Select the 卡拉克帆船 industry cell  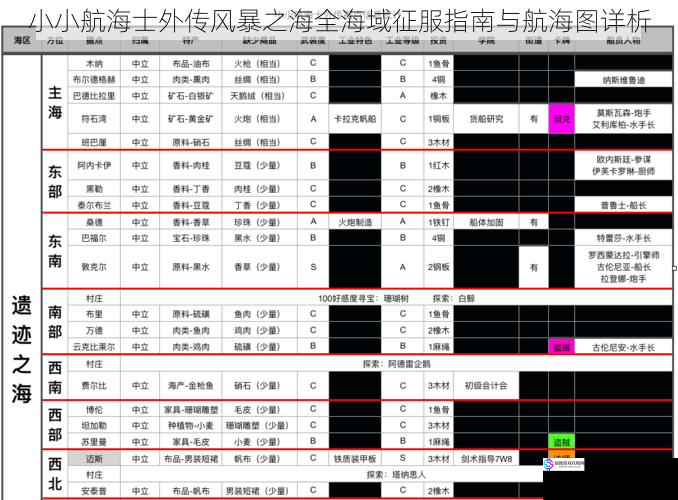click(x=355, y=119)
